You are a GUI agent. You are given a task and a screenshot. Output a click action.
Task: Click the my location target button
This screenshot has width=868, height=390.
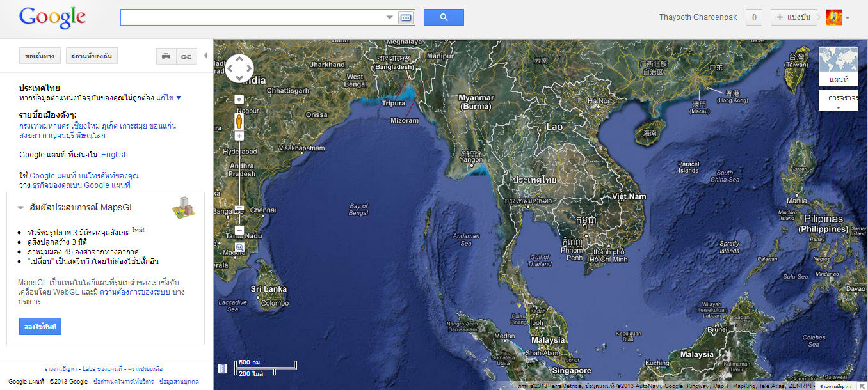[x=239, y=99]
